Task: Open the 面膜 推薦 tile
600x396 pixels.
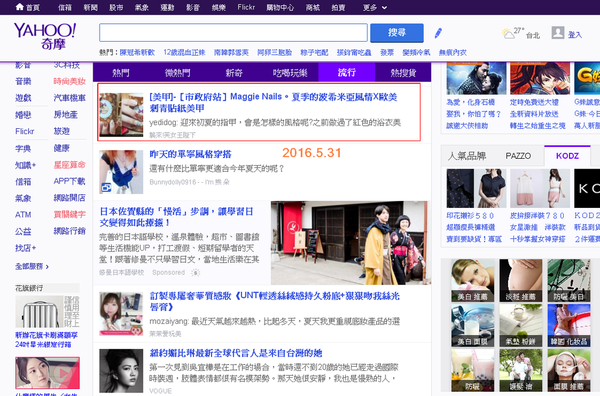Action: [569, 370]
